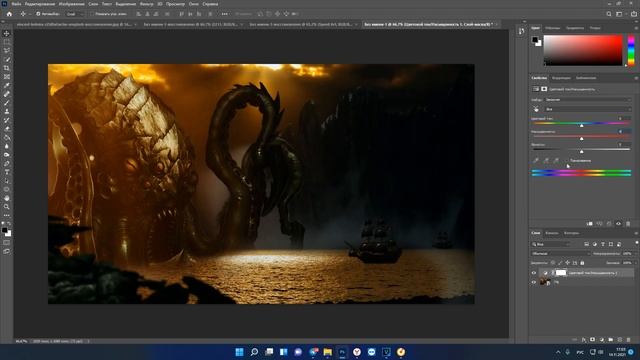Hide the Hue/Saturation adjustment layer
Image resolution: width=640 pixels, height=360 pixels.
tap(534, 273)
